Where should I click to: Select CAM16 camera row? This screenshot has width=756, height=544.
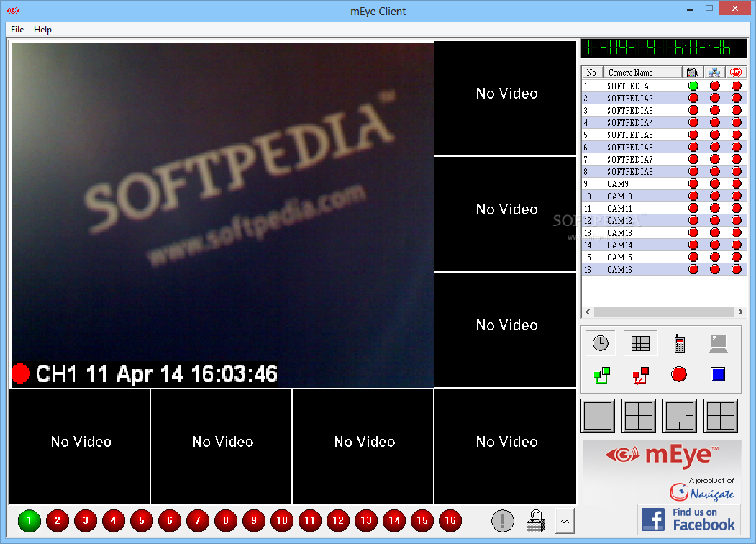coord(664,269)
